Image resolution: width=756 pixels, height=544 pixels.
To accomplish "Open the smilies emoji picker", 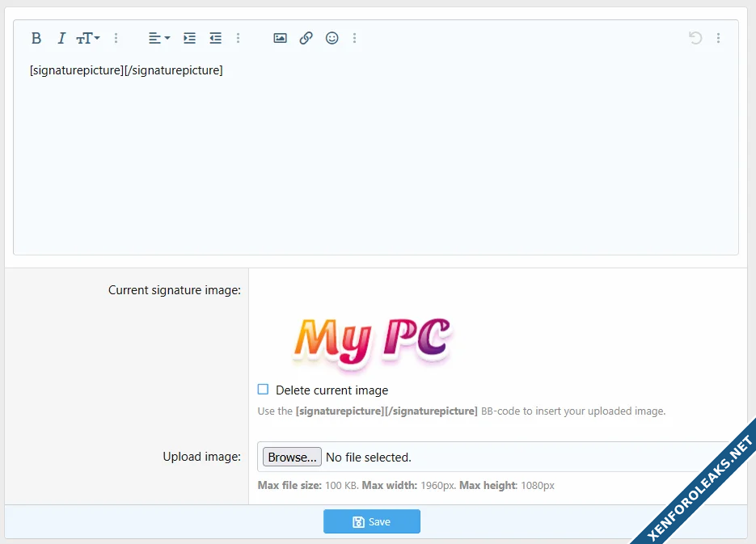I will (x=332, y=38).
